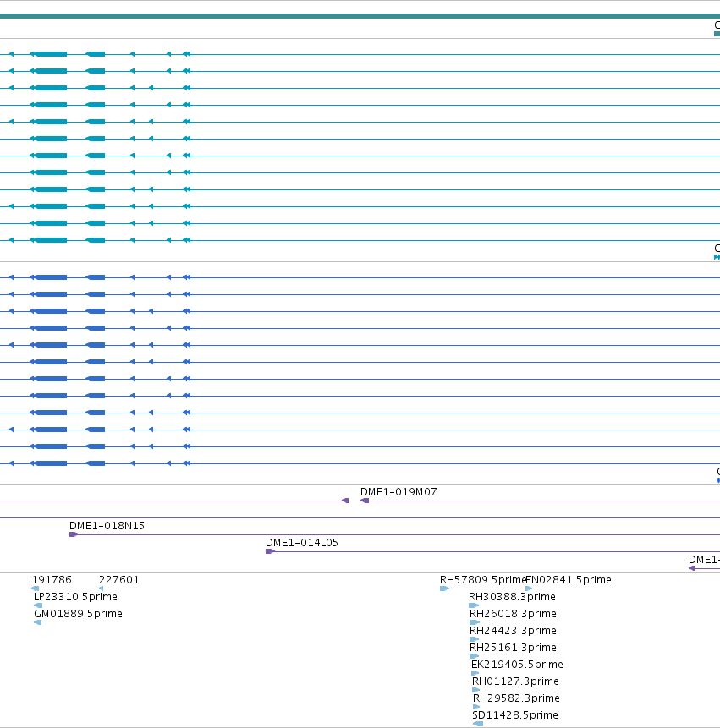Select the purple start glyph under DME1-014L05
This screenshot has height=728, width=720.
(x=271, y=551)
